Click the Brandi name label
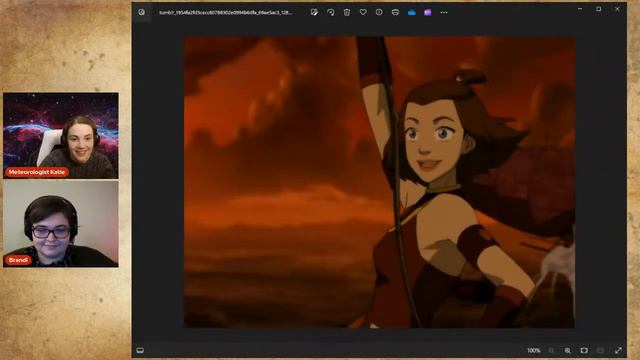This screenshot has width=640, height=360. coord(18,260)
